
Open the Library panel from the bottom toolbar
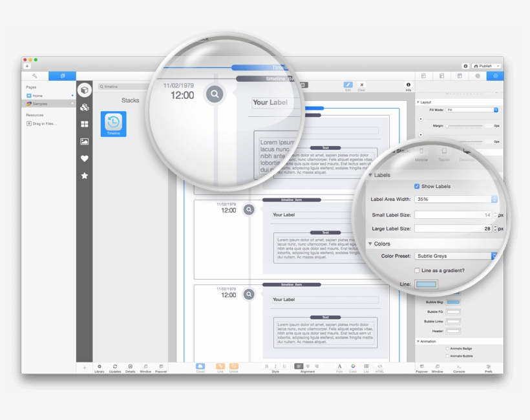[x=100, y=366]
